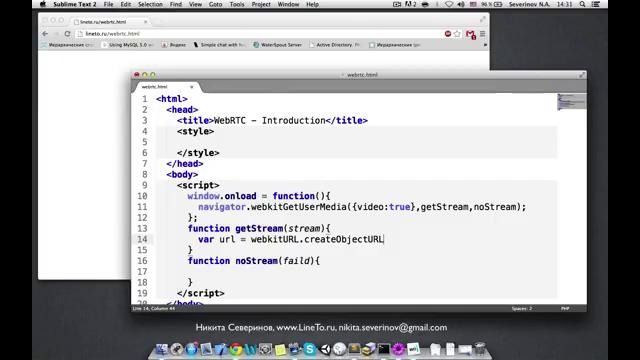Click the word 'createObjectURL' on line 14
This screenshot has height=360, width=640.
[x=344, y=239]
